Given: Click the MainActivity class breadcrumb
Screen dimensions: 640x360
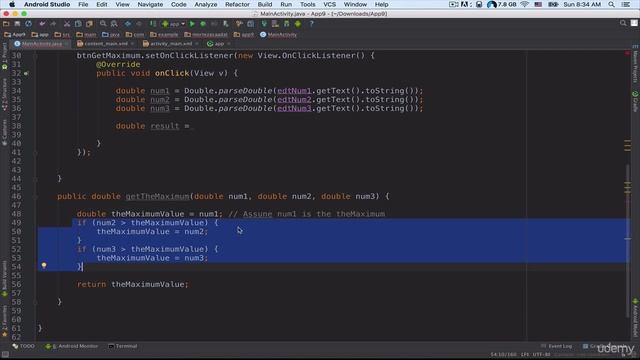Looking at the screenshot, I should [x=278, y=35].
